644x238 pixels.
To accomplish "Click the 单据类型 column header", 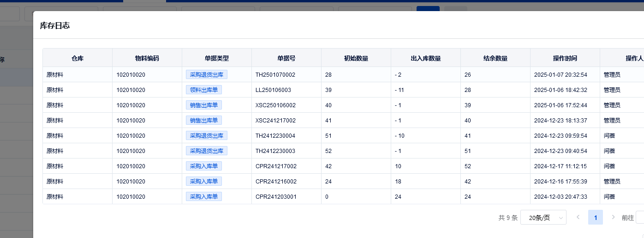I will pyautogui.click(x=217, y=58).
